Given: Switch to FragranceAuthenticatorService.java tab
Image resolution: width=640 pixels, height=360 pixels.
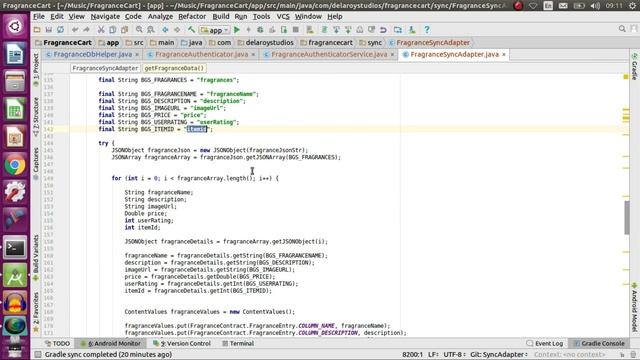Looking at the screenshot, I should coord(329,54).
